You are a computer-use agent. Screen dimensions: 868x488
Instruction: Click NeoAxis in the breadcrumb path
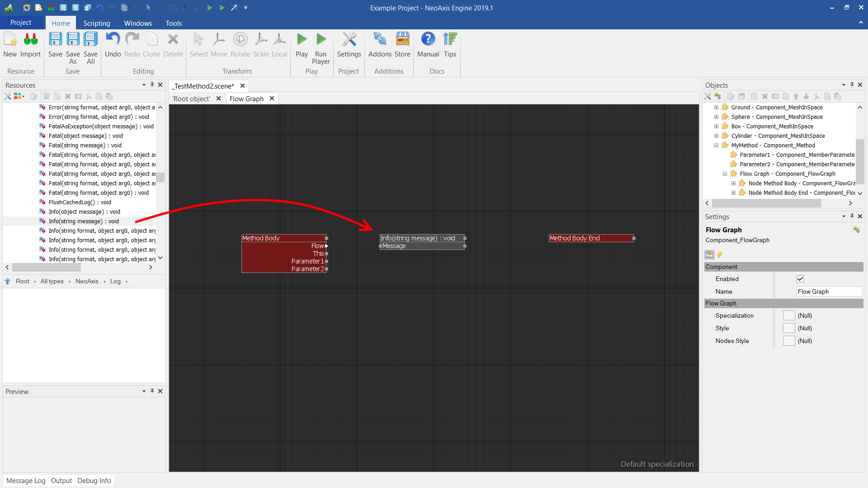click(x=87, y=281)
